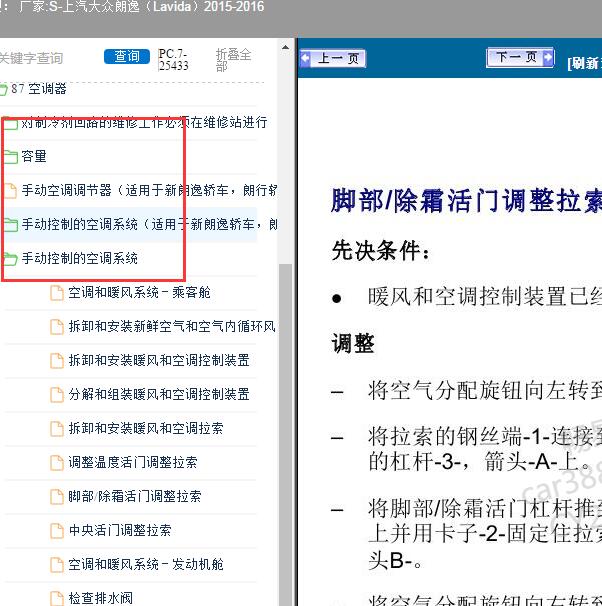Click the 先决条件 heading in the article
Screen dimensions: 602x606
381,251
